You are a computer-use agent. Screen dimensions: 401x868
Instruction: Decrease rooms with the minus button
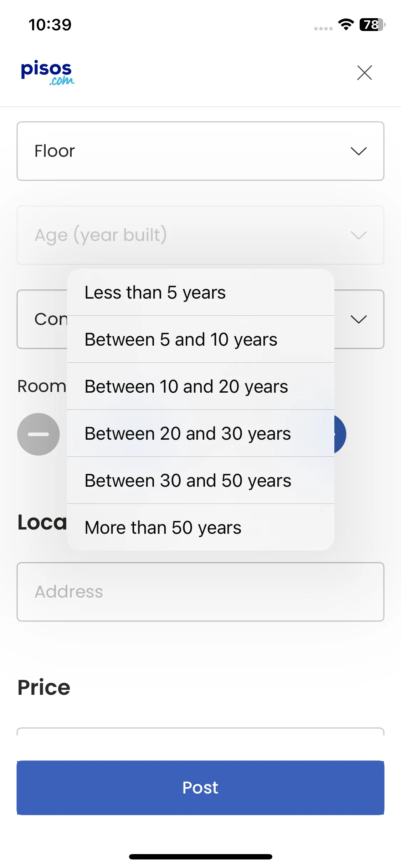(38, 434)
